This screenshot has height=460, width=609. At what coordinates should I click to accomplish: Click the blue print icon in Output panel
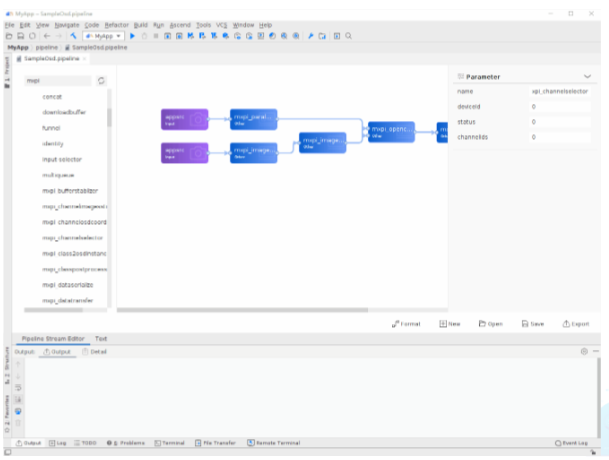[18, 411]
